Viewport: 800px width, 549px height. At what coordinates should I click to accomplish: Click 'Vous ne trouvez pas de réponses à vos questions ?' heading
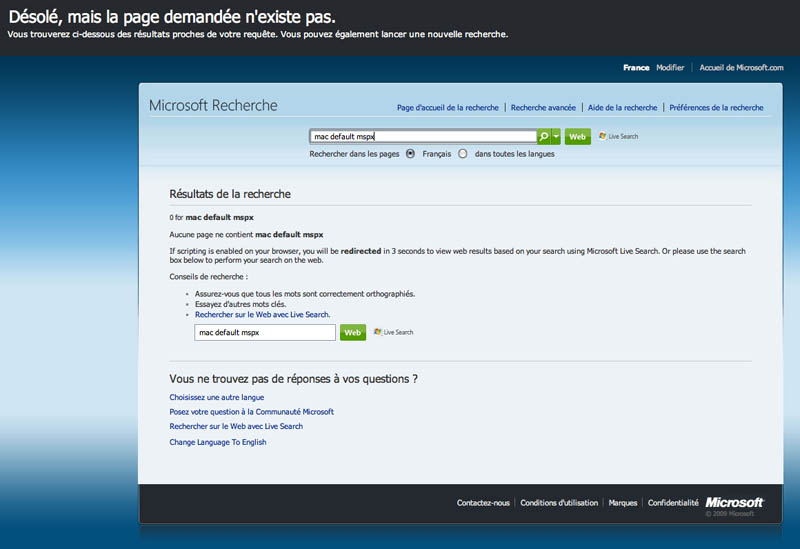[x=293, y=379]
